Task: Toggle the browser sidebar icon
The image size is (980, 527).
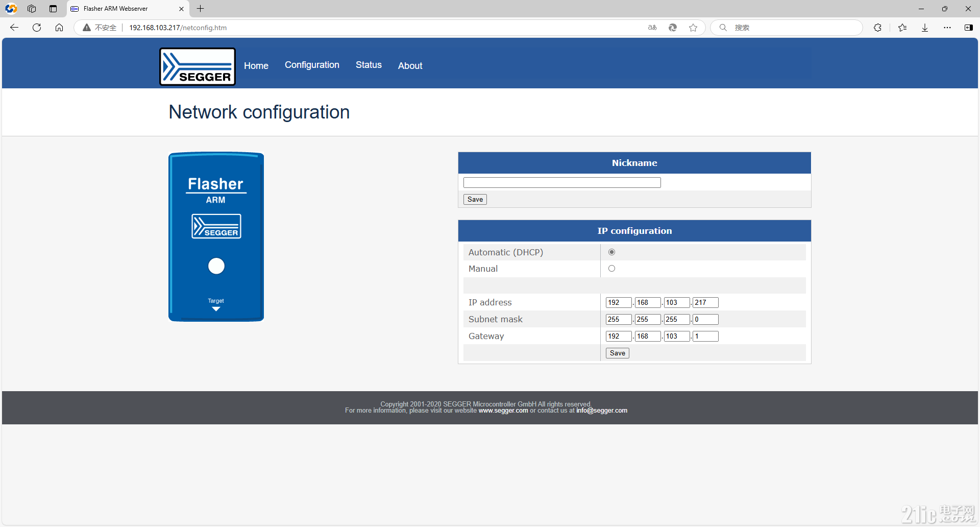Action: (969, 28)
